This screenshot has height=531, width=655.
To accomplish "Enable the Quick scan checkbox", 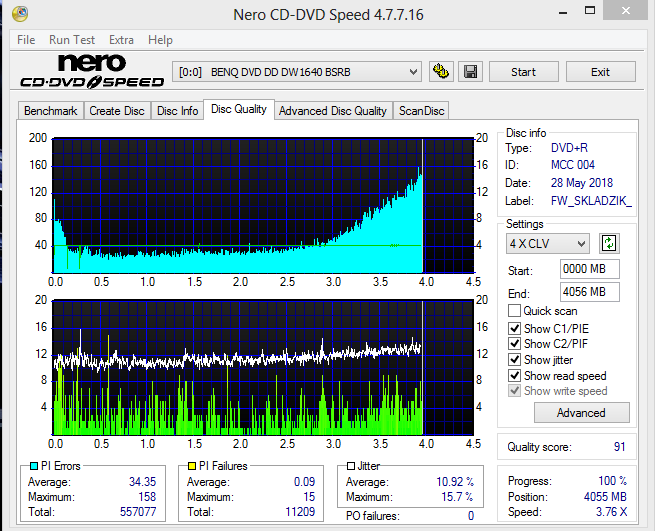I will [x=514, y=311].
